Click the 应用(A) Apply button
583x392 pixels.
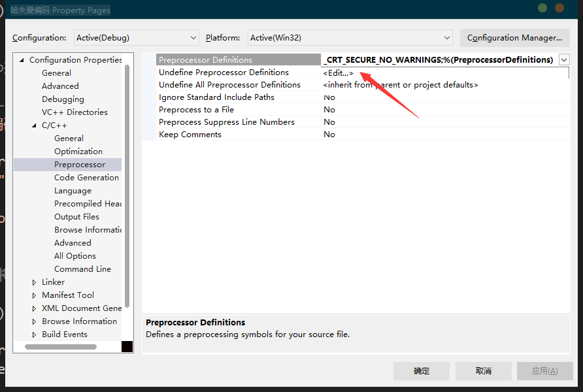(x=544, y=371)
